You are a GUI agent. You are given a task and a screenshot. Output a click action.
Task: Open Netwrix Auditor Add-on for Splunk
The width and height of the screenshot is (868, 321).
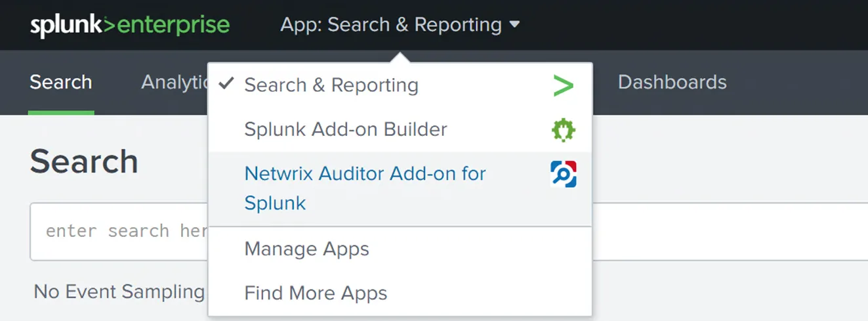(400, 188)
